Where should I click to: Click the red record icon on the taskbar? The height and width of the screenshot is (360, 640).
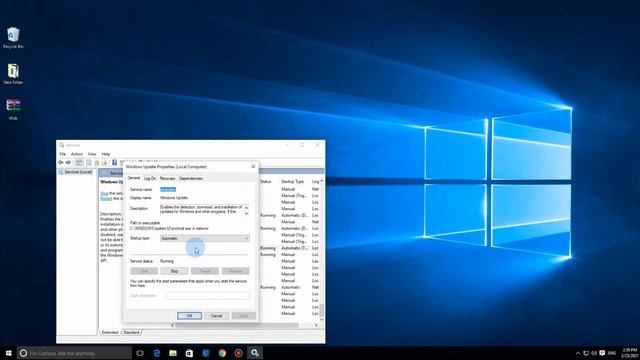(238, 353)
